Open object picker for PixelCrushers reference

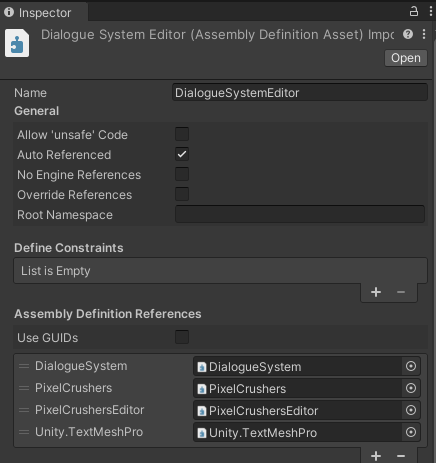tap(411, 388)
